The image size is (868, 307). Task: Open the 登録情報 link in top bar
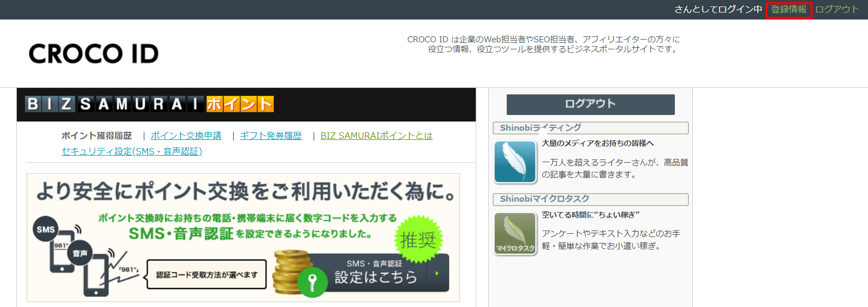coord(789,10)
